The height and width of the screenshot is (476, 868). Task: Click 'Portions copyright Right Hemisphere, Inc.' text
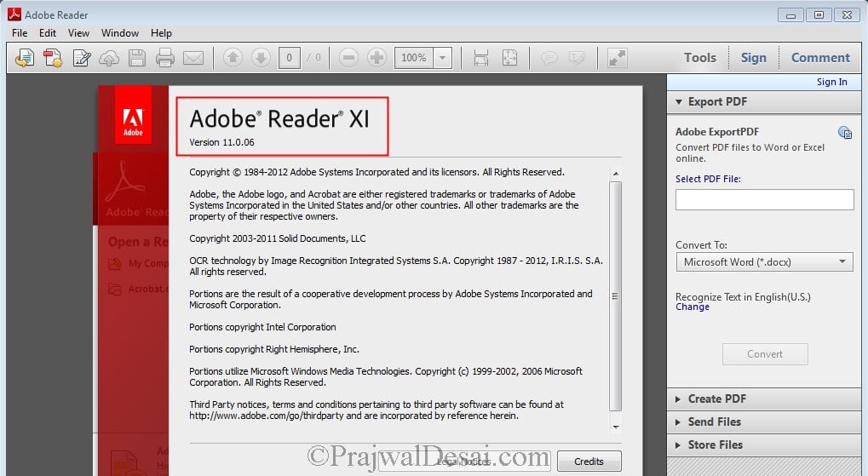click(x=274, y=349)
